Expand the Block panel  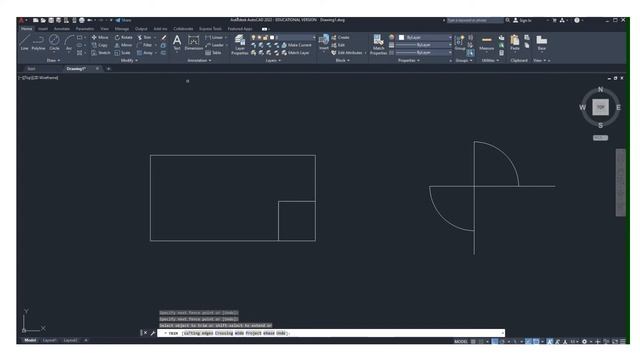(x=342, y=60)
